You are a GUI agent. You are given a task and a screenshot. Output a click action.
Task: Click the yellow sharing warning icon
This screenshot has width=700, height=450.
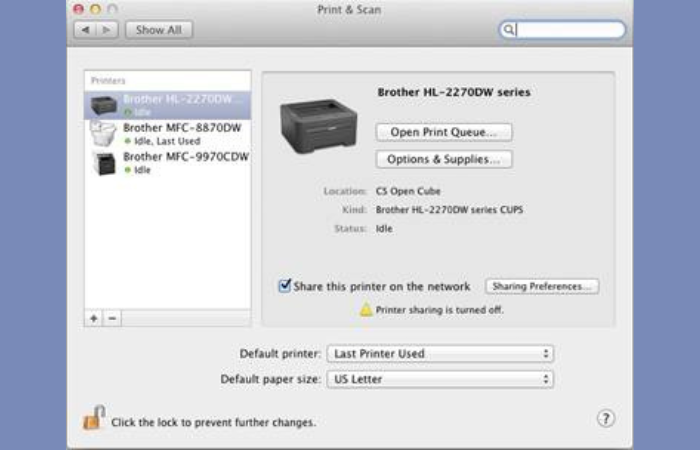pos(366,309)
